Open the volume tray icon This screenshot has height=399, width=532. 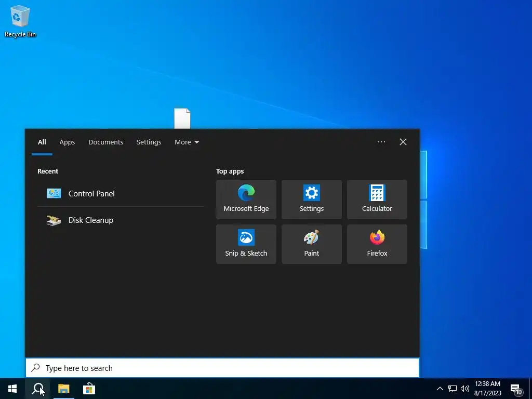coord(465,389)
